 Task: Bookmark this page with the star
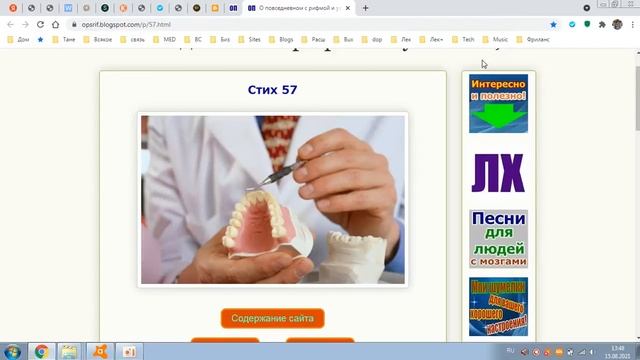coord(553,24)
